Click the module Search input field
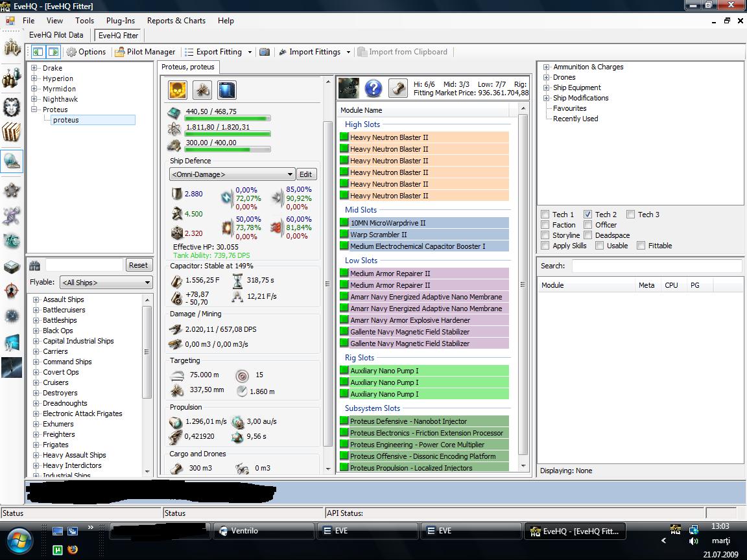This screenshot has width=747, height=560. point(657,266)
